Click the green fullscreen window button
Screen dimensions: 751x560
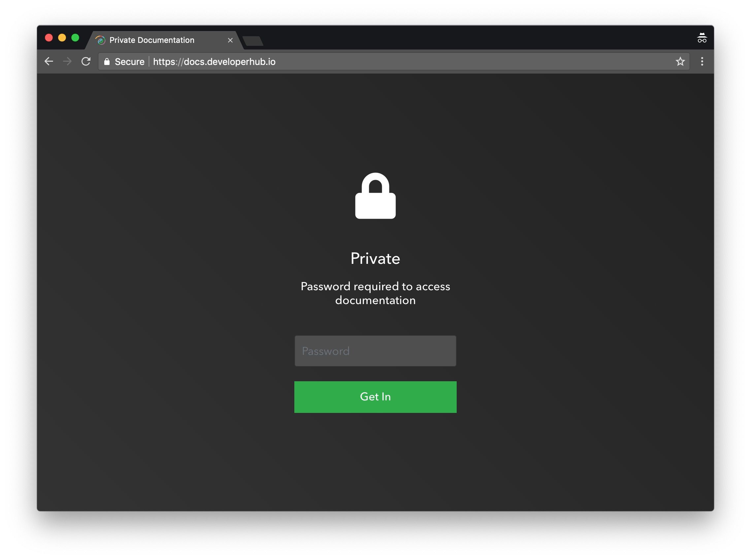(x=75, y=38)
